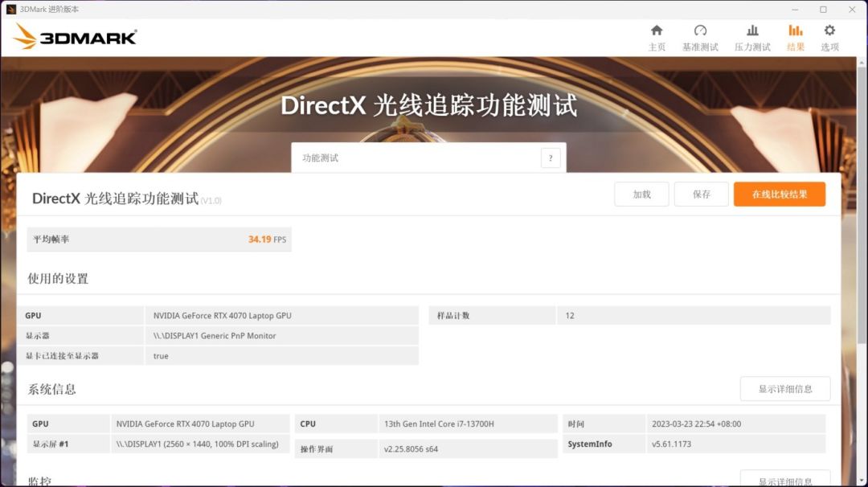Click the 样品计数 value 12
The width and height of the screenshot is (868, 487).
tap(570, 316)
